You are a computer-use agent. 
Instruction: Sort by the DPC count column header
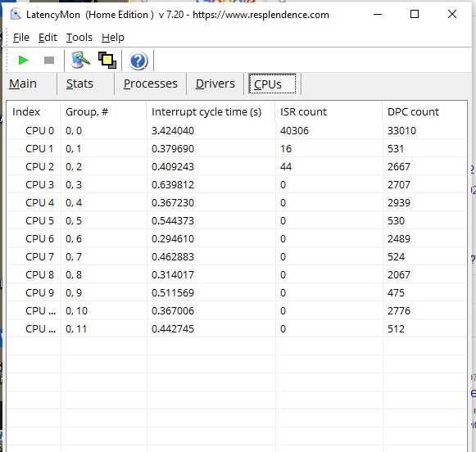424,111
